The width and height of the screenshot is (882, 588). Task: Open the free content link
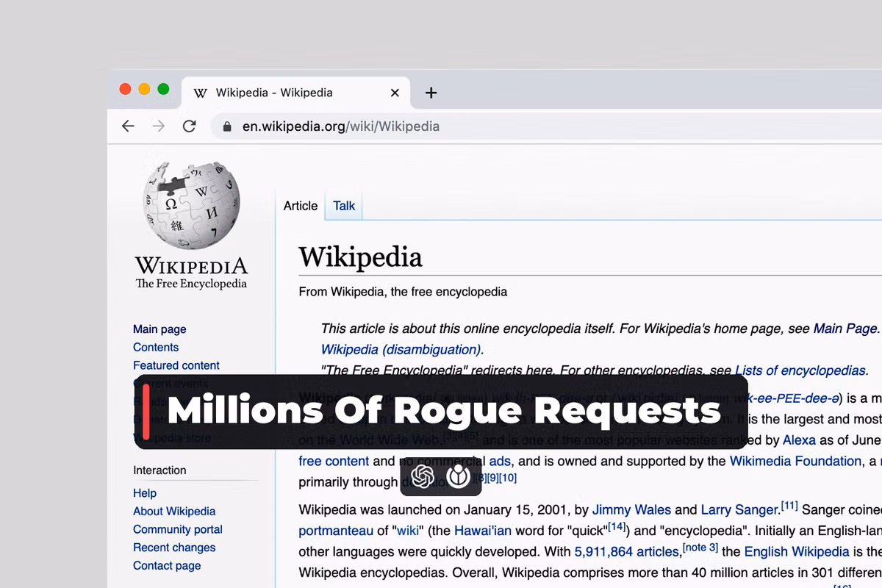tap(334, 461)
